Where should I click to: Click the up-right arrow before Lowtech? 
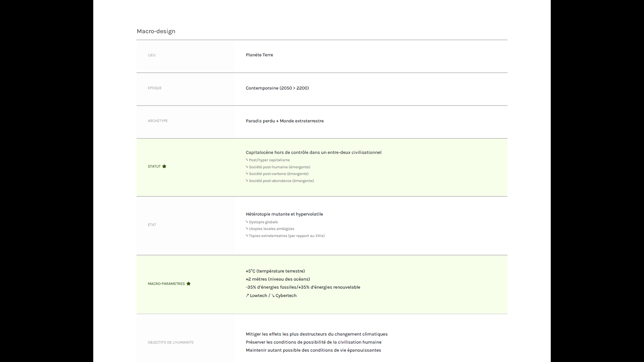[x=247, y=295]
